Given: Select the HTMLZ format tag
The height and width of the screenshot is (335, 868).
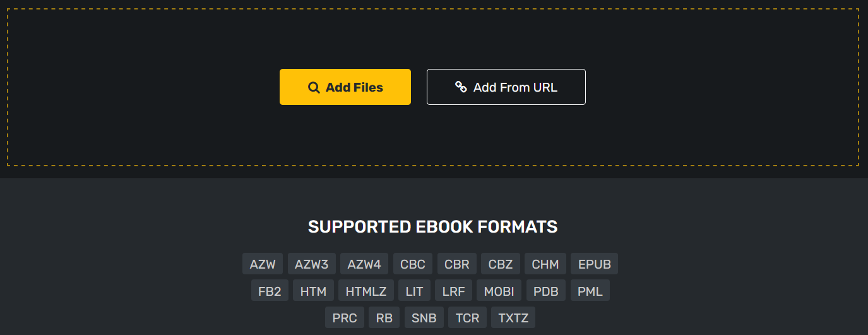Looking at the screenshot, I should [x=366, y=291].
